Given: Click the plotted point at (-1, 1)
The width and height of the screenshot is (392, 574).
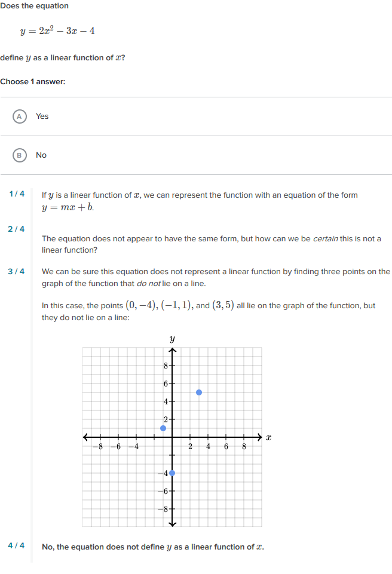Looking at the screenshot, I should coord(163,428).
